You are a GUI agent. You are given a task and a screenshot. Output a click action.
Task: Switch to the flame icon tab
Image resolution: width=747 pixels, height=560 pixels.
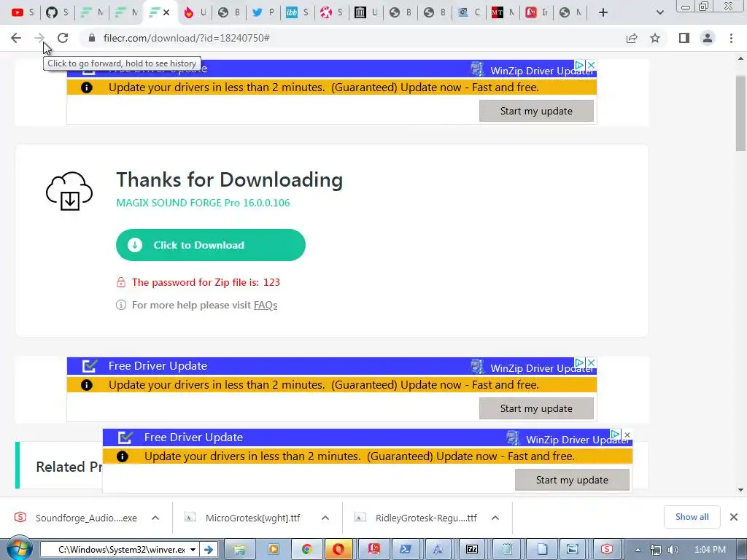click(x=193, y=12)
